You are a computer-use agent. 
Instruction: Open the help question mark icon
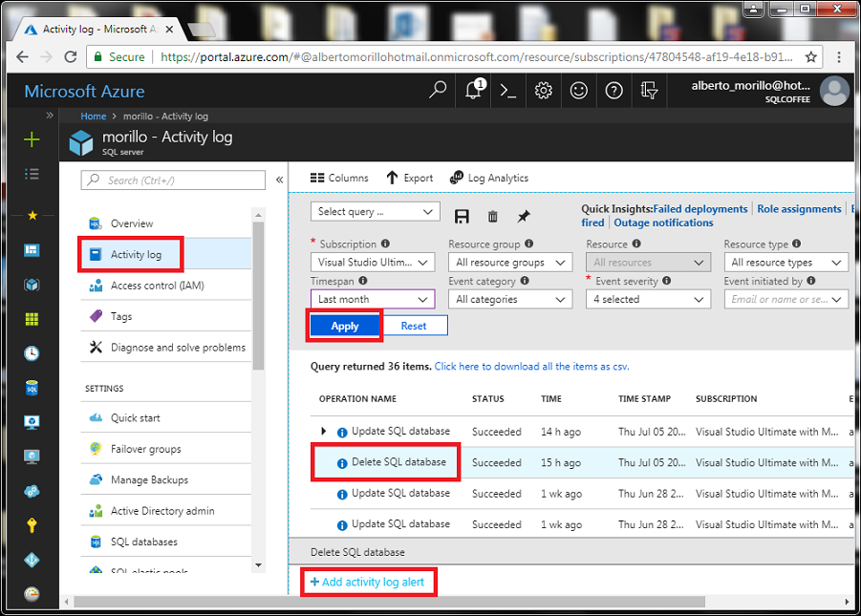click(613, 90)
